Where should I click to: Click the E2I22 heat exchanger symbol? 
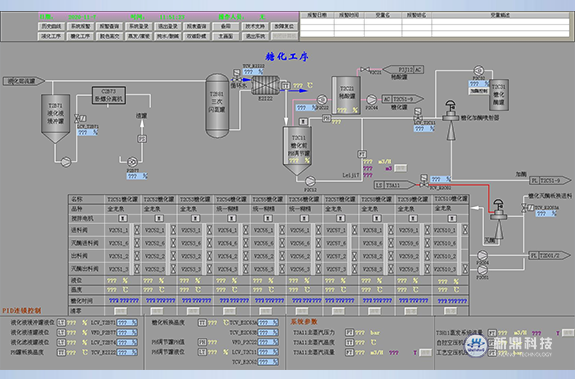(265, 85)
